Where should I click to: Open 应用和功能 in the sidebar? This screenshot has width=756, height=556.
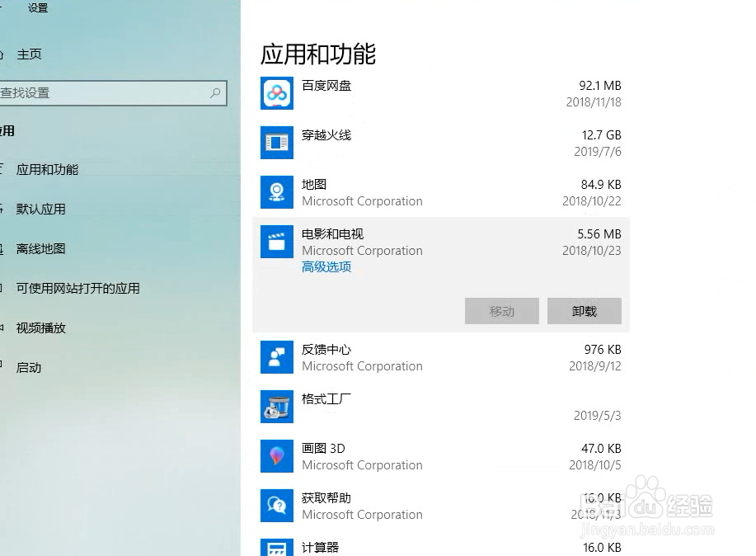[x=47, y=169]
